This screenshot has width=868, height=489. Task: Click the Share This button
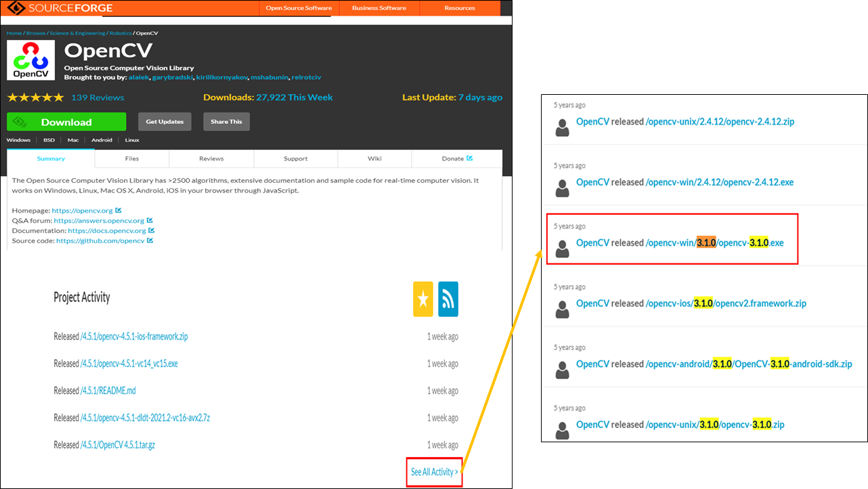tap(226, 122)
